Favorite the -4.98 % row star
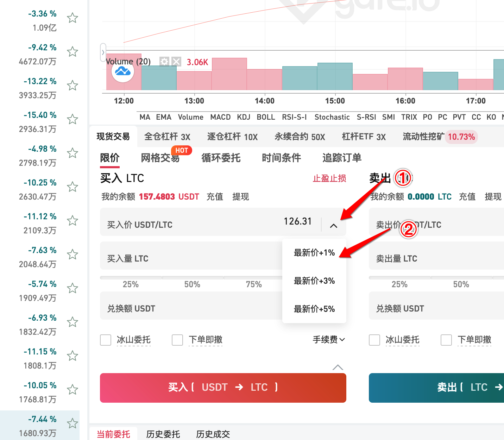504x440 pixels. 73,153
